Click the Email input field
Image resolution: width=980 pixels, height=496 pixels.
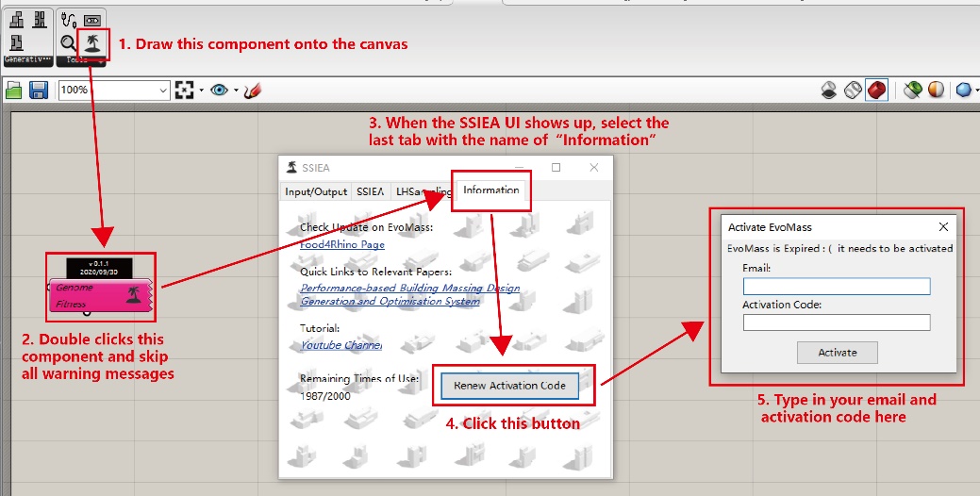[x=837, y=286]
